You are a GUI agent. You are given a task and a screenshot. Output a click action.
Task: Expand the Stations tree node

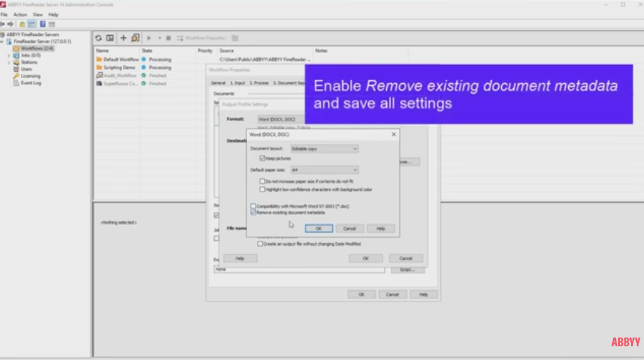pos(9,63)
